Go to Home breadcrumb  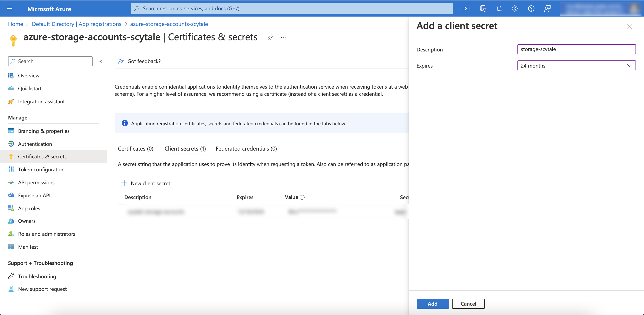point(15,24)
